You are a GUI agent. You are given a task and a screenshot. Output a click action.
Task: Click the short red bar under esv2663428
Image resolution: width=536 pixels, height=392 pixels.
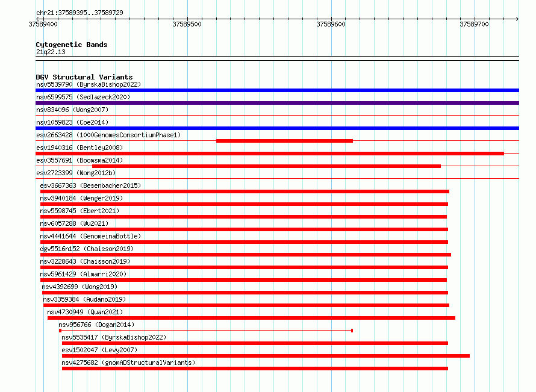(x=284, y=141)
